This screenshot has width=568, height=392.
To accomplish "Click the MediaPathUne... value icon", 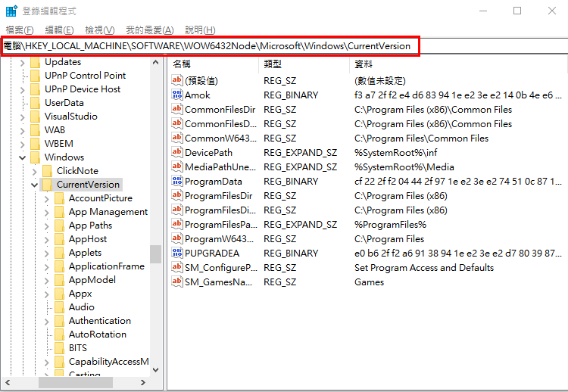I will 176,166.
